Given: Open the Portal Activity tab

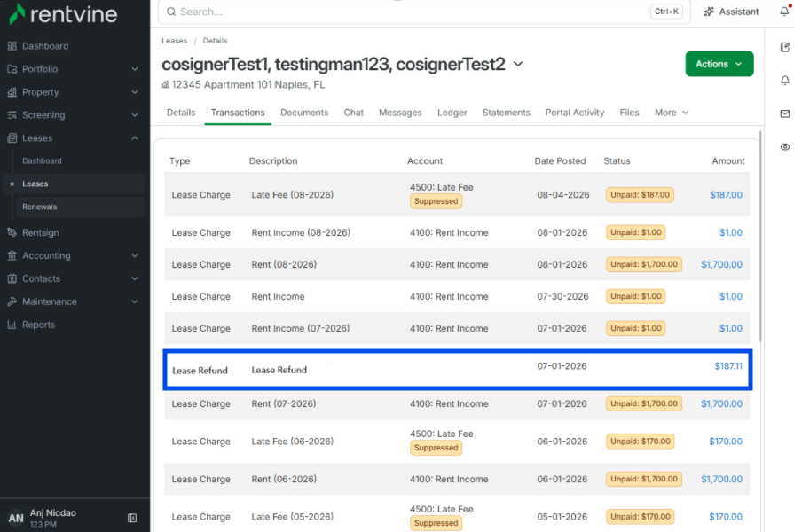Looking at the screenshot, I should coord(575,113).
